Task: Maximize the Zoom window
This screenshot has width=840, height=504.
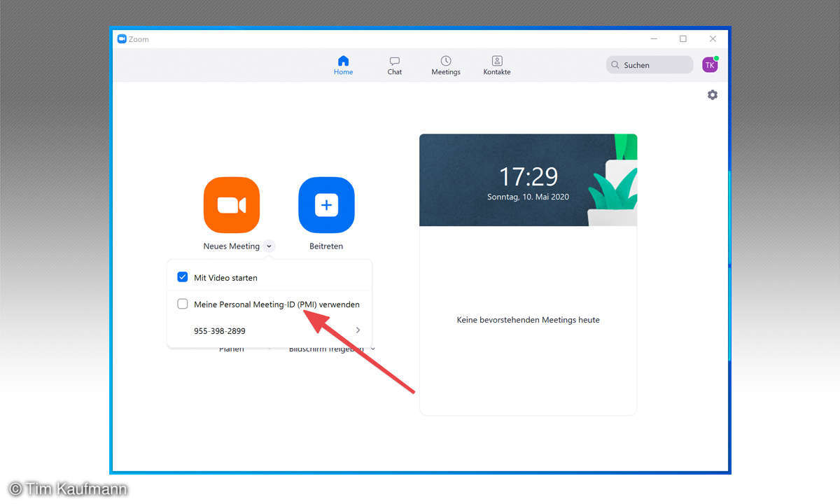Action: (x=683, y=39)
